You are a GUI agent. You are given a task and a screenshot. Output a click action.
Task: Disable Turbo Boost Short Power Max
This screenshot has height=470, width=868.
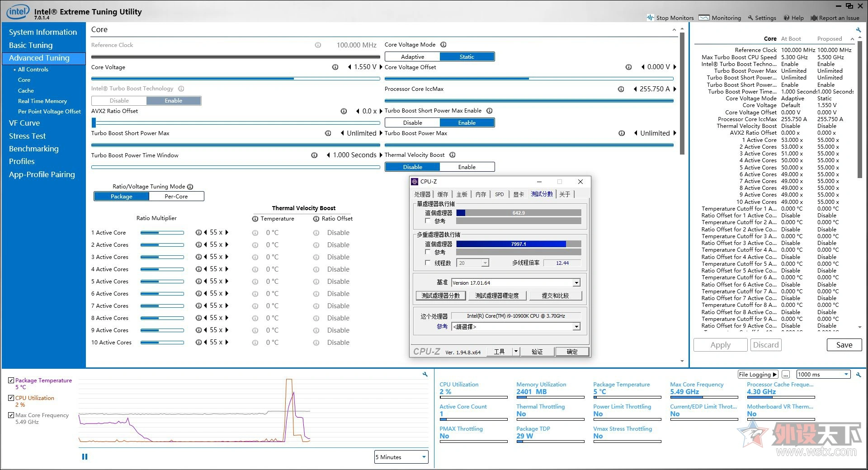point(412,123)
